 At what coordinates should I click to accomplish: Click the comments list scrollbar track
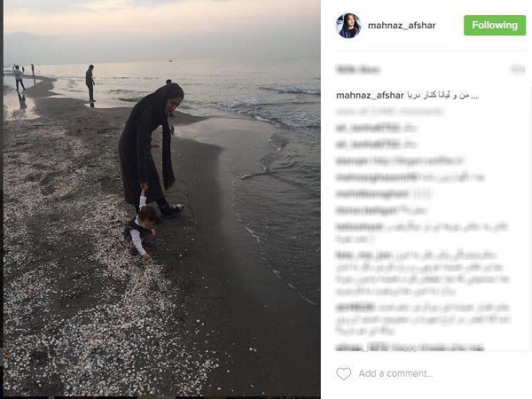tap(529, 221)
